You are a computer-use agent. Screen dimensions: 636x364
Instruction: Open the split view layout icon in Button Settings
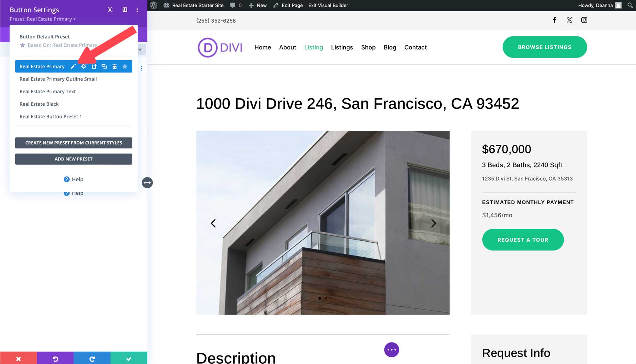[124, 10]
